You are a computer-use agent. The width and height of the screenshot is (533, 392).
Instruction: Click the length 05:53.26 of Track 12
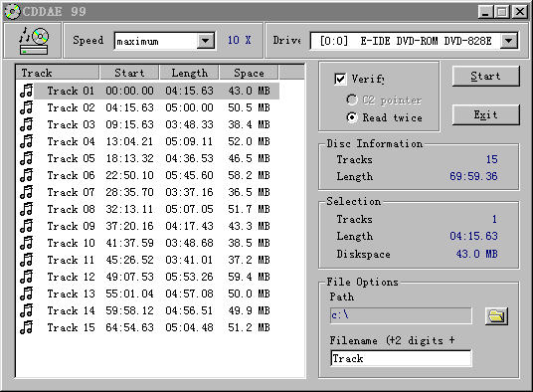[189, 277]
